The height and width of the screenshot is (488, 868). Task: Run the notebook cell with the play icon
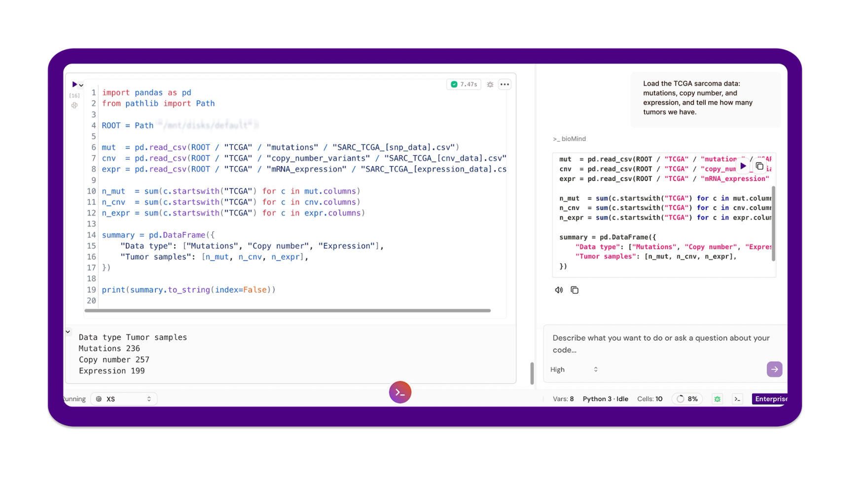(74, 85)
